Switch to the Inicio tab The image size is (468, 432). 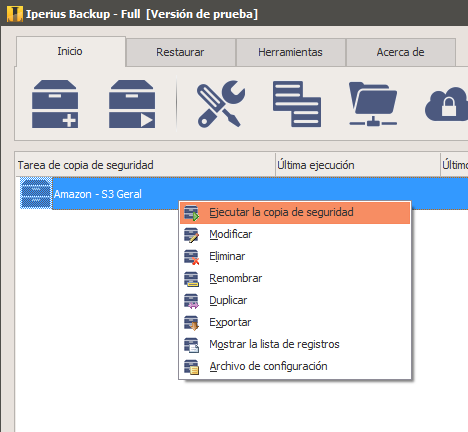[70, 51]
